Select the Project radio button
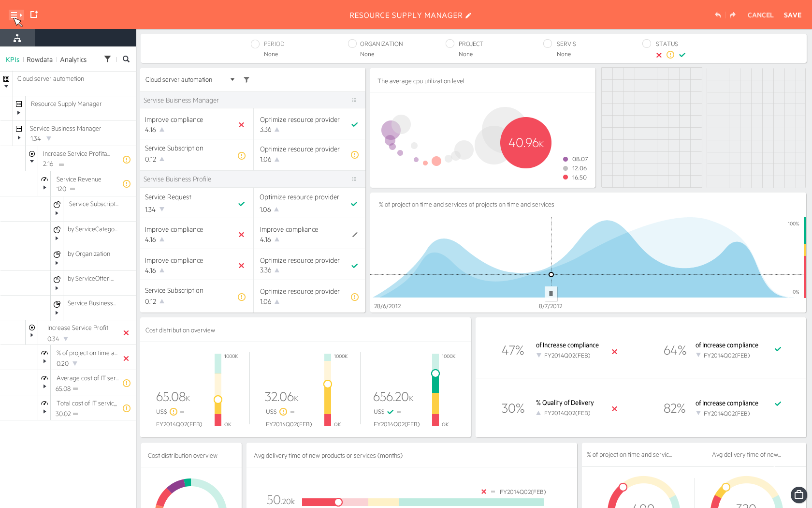The image size is (812, 508). 450,44
